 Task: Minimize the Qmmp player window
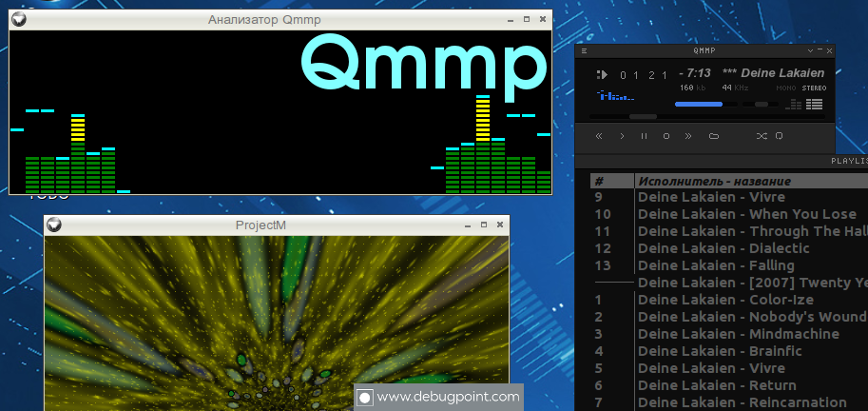point(820,50)
